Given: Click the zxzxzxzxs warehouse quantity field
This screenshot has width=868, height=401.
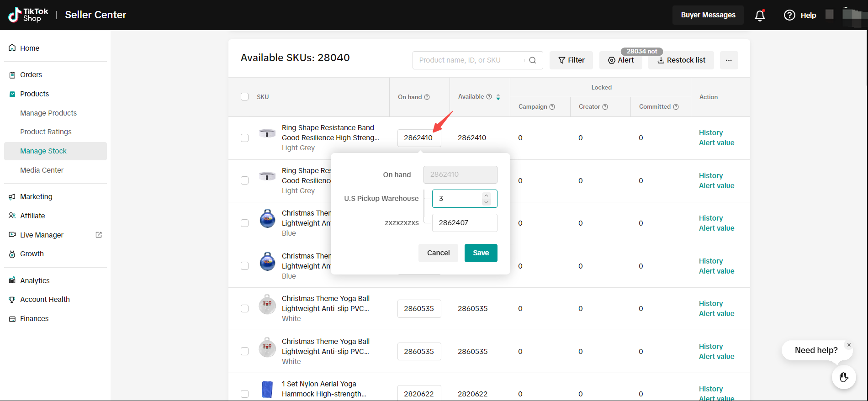Looking at the screenshot, I should (x=464, y=223).
